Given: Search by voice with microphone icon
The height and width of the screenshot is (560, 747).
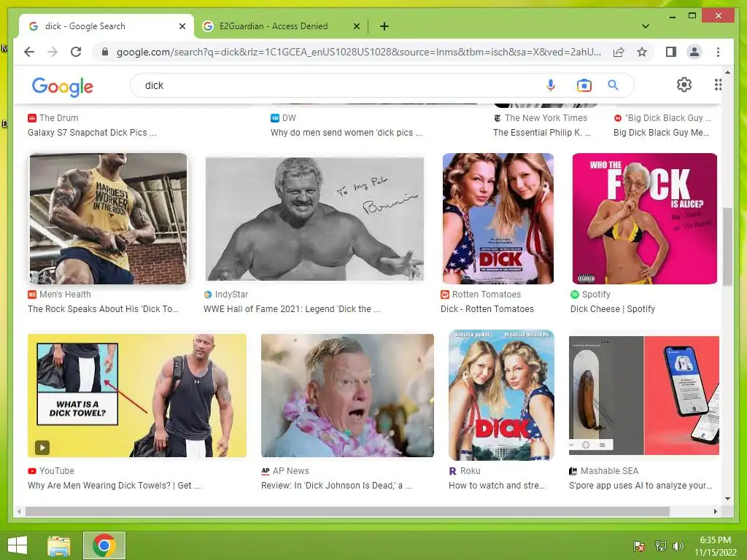Looking at the screenshot, I should click(551, 85).
